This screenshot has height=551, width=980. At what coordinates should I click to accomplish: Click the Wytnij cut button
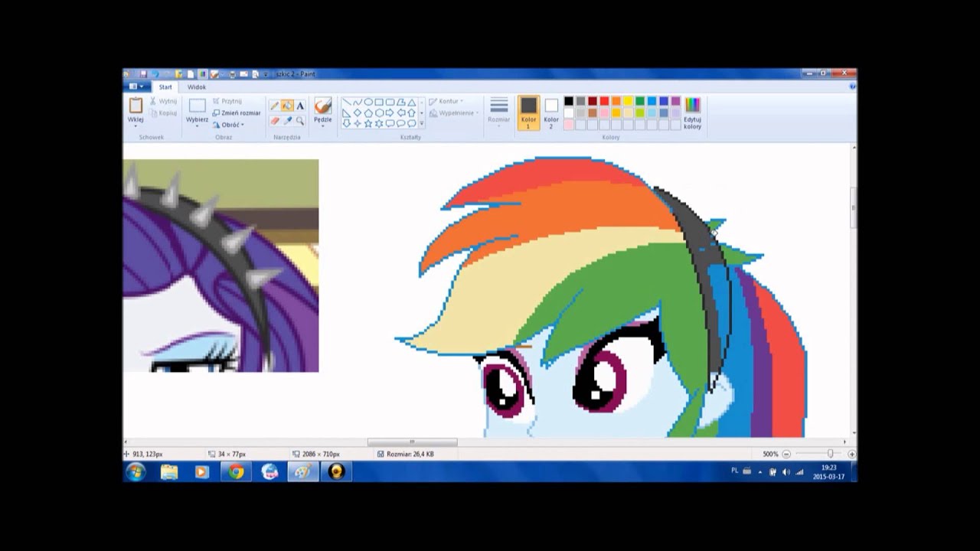pos(163,101)
